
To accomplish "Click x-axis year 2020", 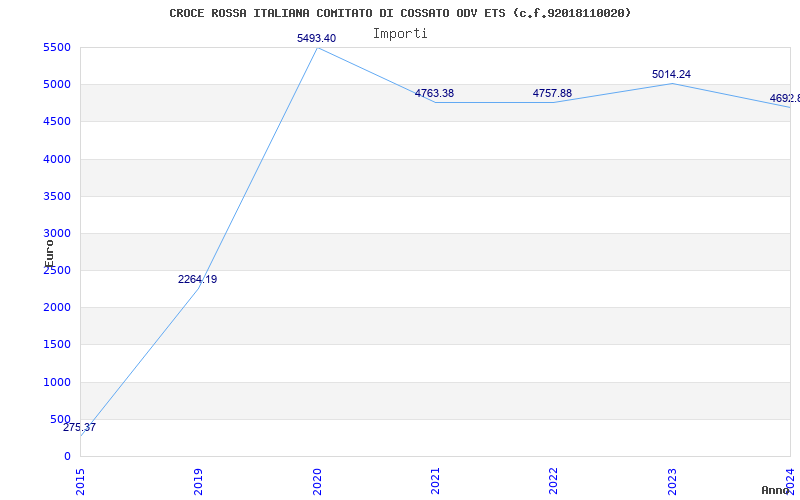I will tap(317, 482).
